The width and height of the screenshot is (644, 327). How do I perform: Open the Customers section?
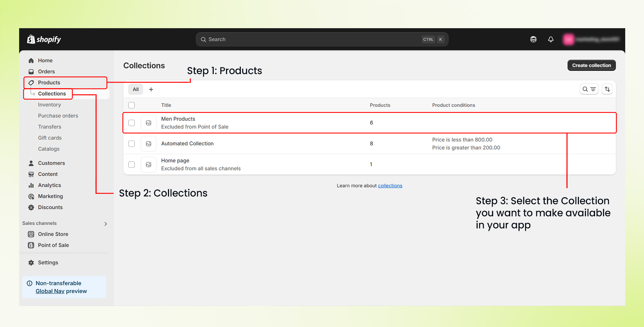click(51, 163)
